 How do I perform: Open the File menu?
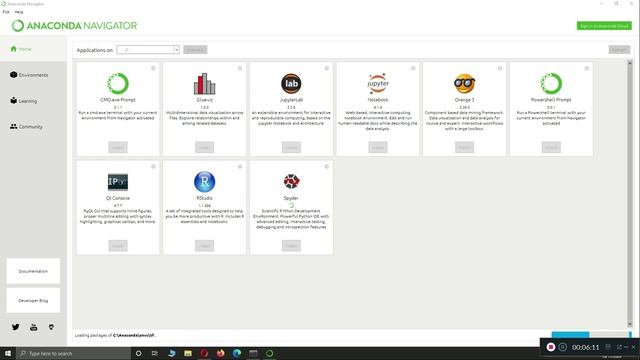coord(6,12)
